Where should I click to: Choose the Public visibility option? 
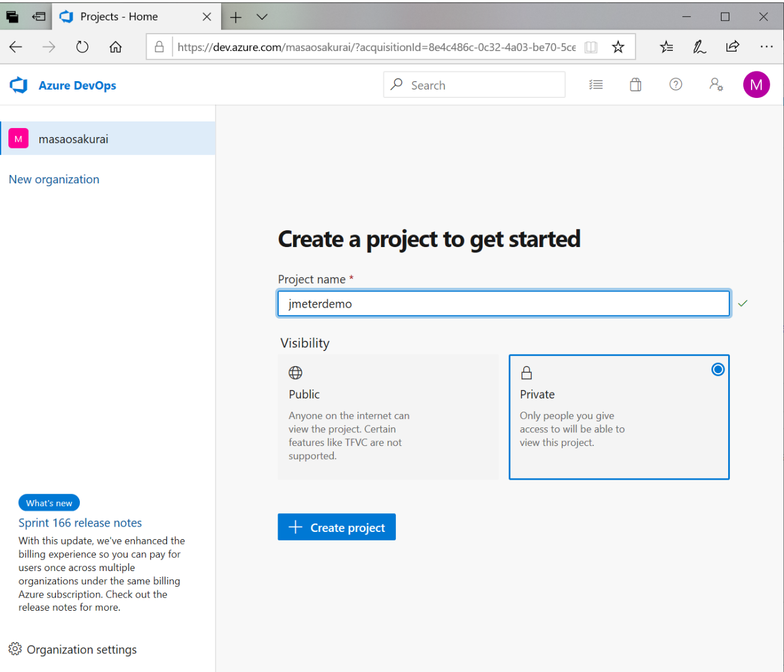387,417
